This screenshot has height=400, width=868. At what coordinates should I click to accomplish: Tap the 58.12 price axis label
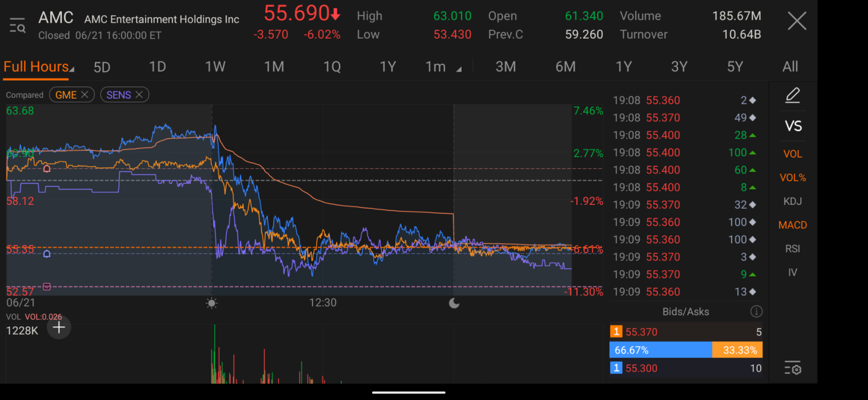click(x=20, y=201)
